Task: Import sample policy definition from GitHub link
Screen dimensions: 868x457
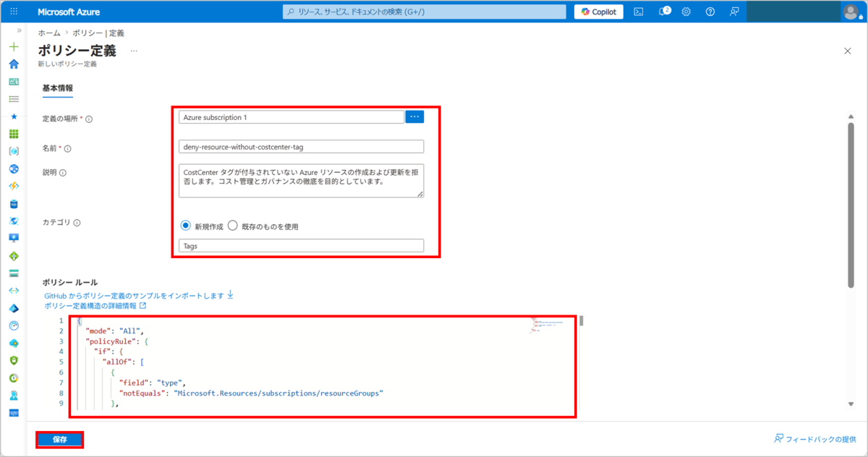Action: pyautogui.click(x=139, y=296)
